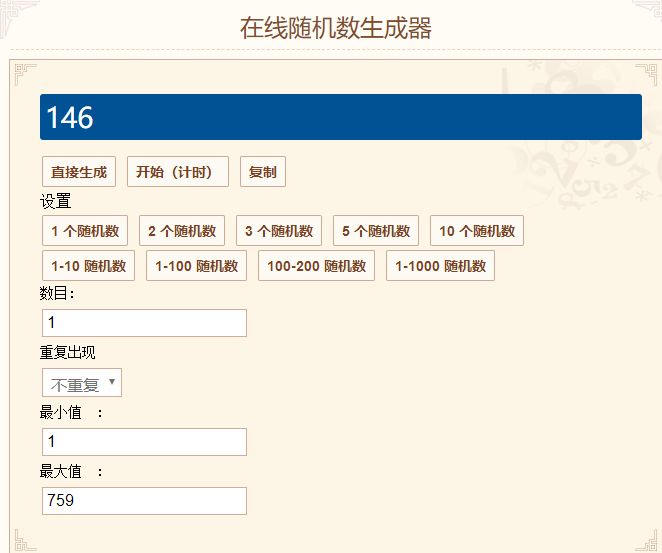This screenshot has height=553, width=662.
Task: Choose the 2 个随机数 preset
Action: 182,230
